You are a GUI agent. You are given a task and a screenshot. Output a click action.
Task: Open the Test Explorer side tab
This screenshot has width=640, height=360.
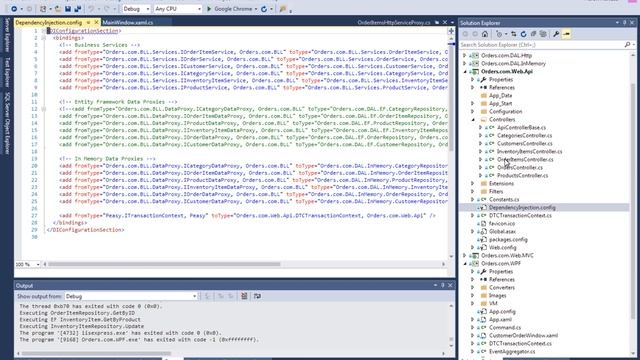click(7, 72)
